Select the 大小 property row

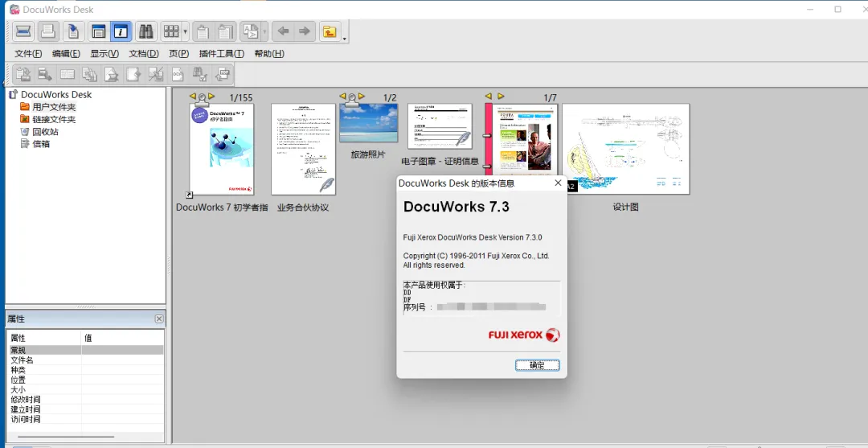click(86, 389)
